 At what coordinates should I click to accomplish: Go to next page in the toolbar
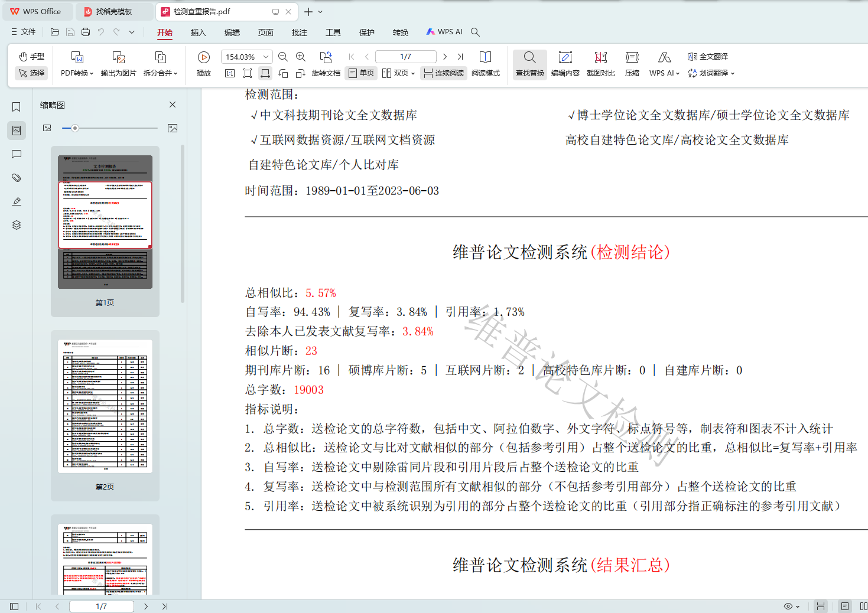pos(445,57)
